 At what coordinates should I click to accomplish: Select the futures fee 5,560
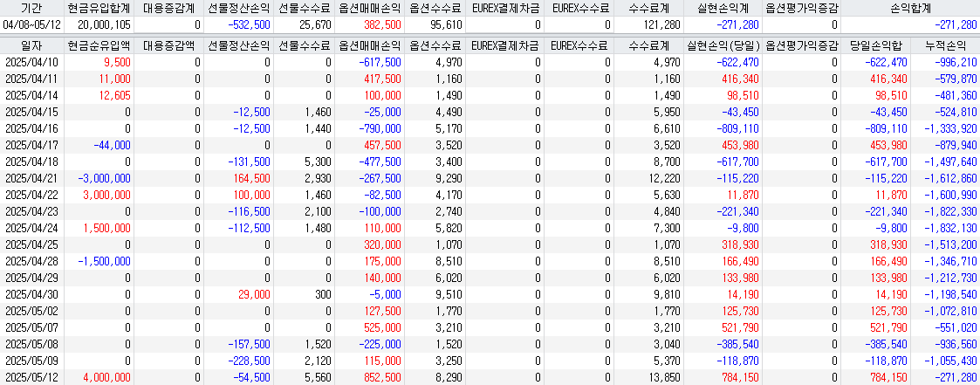320,377
